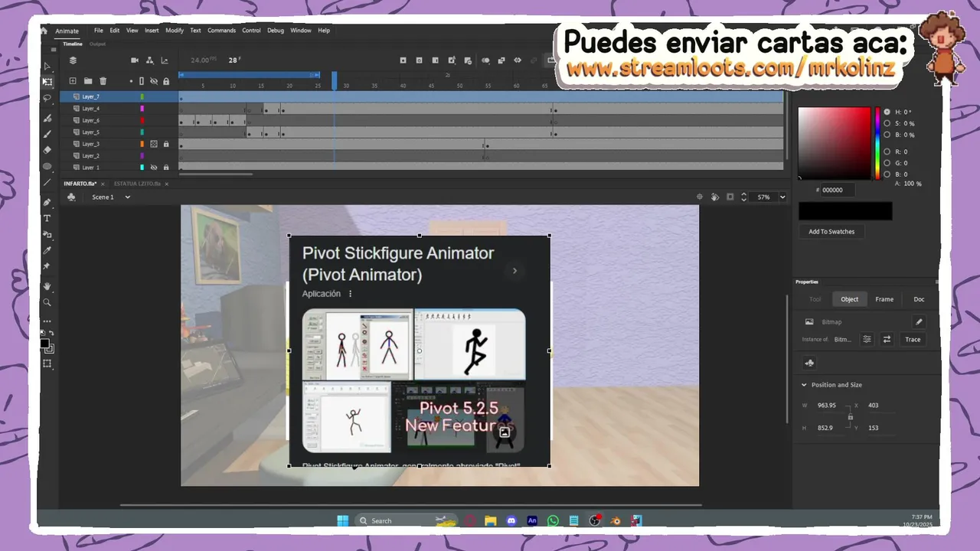
Task: Open the File menu
Action: [99, 31]
